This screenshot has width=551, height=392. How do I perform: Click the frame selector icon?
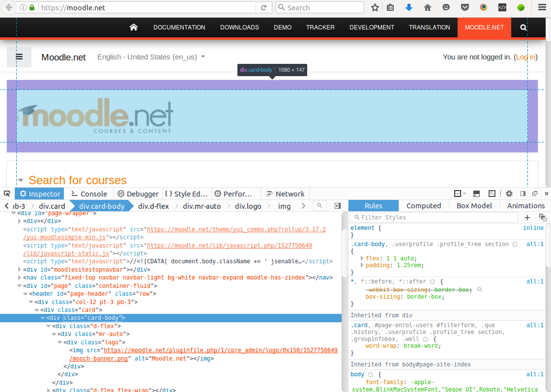458,194
